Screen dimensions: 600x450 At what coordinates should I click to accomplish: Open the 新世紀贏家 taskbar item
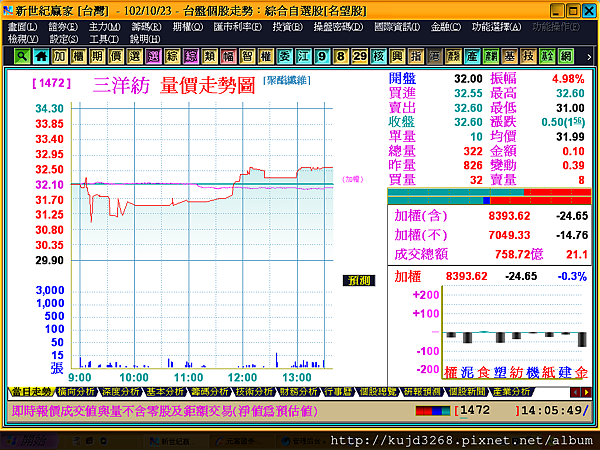pos(173,442)
